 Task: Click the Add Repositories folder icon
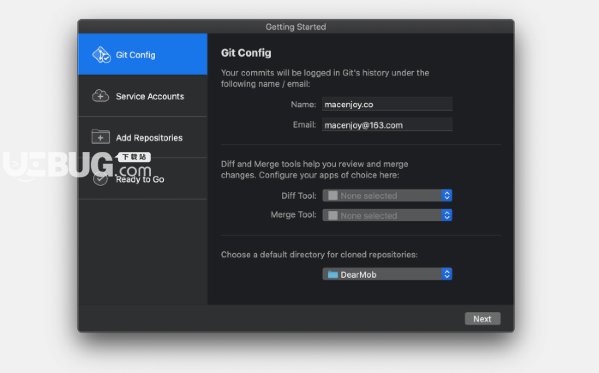click(100, 137)
